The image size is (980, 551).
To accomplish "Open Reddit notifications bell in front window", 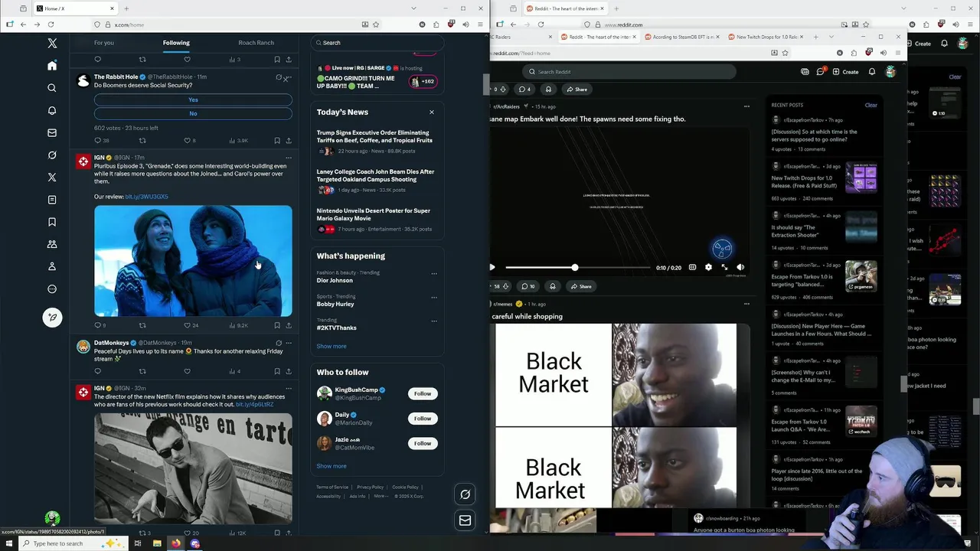I will point(872,72).
